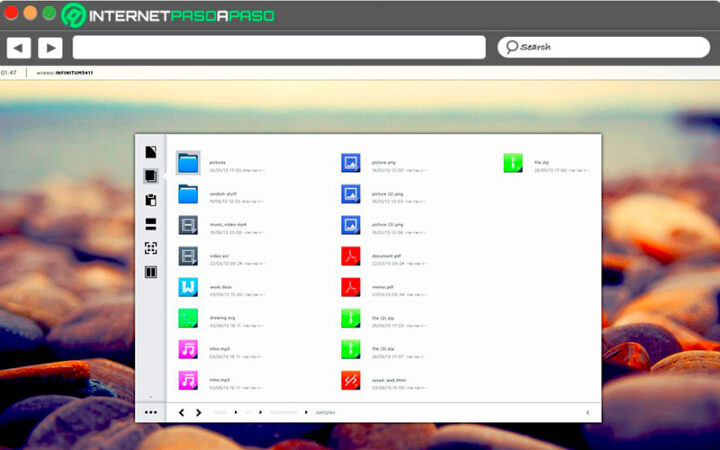
Task: Click the select-all dashed frame icon
Action: pyautogui.click(x=151, y=248)
